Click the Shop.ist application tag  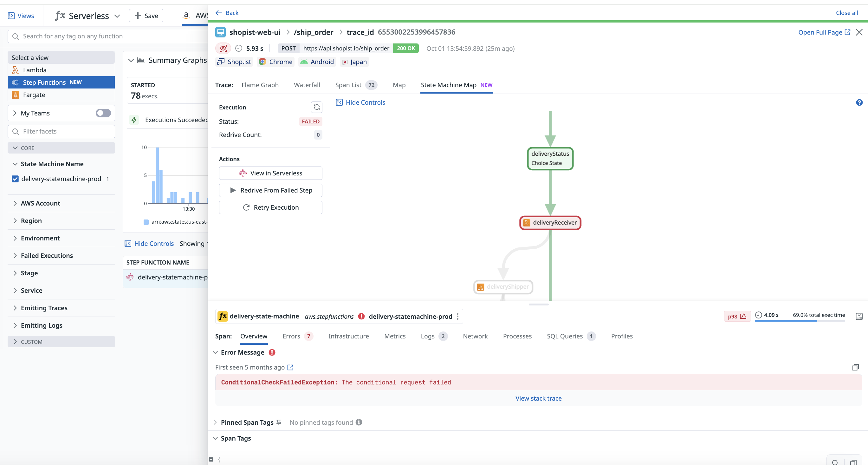tap(234, 62)
